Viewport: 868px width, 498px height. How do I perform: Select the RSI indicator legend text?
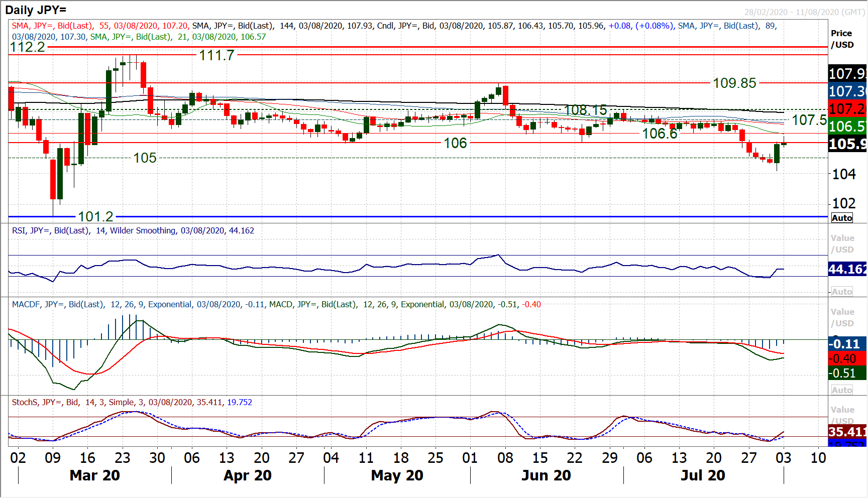[x=133, y=231]
